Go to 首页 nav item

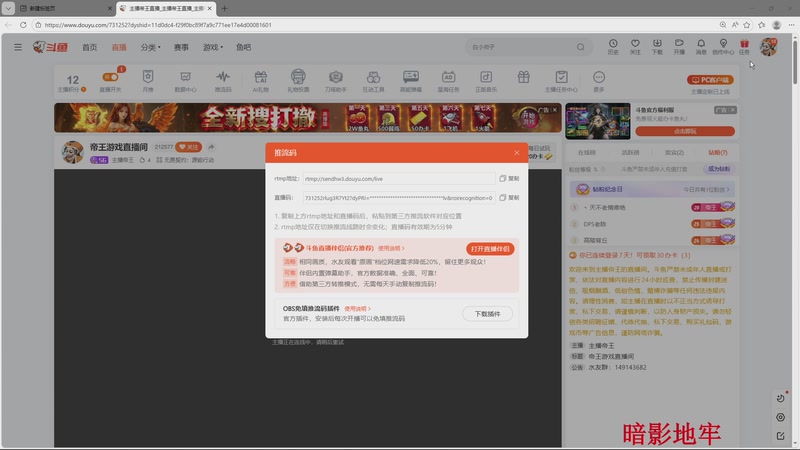pos(90,47)
